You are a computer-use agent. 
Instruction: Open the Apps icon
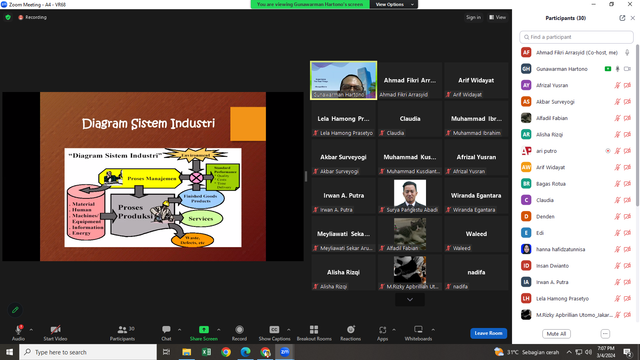click(382, 329)
